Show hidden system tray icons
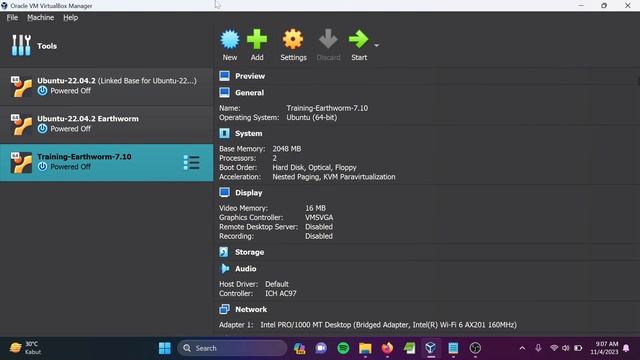The width and height of the screenshot is (640, 360). point(522,348)
